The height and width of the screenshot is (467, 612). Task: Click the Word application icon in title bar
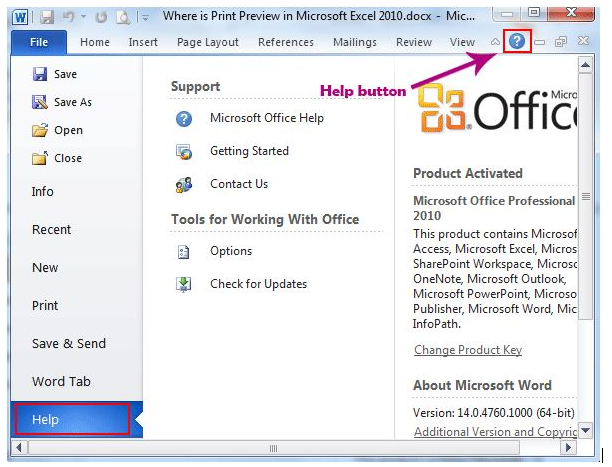coord(20,17)
